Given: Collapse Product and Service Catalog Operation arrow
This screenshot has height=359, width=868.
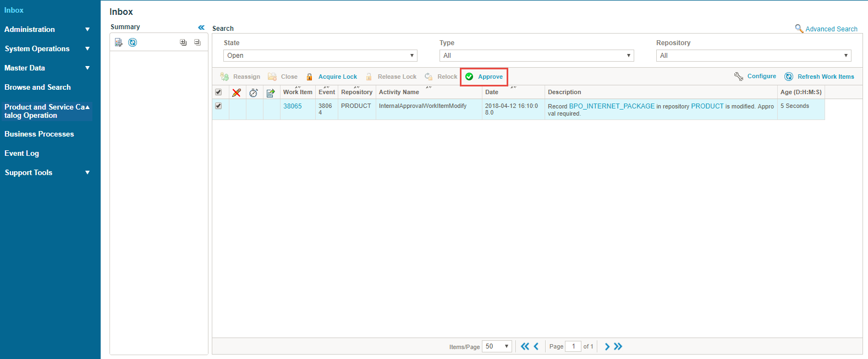Looking at the screenshot, I should click(87, 107).
